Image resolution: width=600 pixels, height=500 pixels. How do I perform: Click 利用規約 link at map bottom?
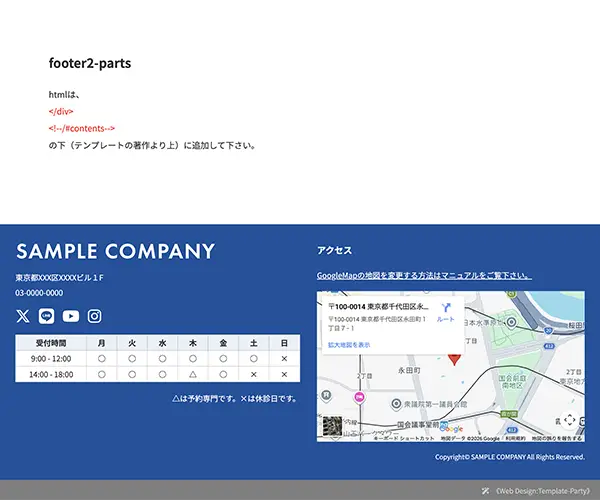(515, 438)
